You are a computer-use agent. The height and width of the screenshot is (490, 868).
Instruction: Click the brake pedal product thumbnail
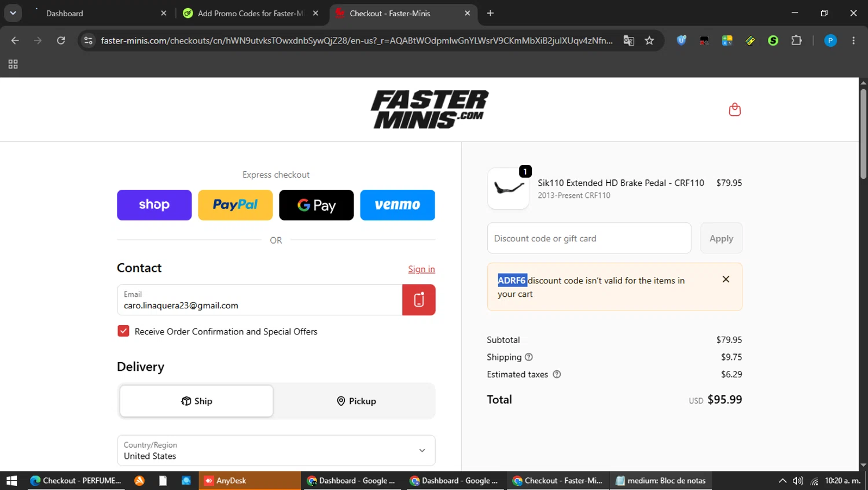508,189
